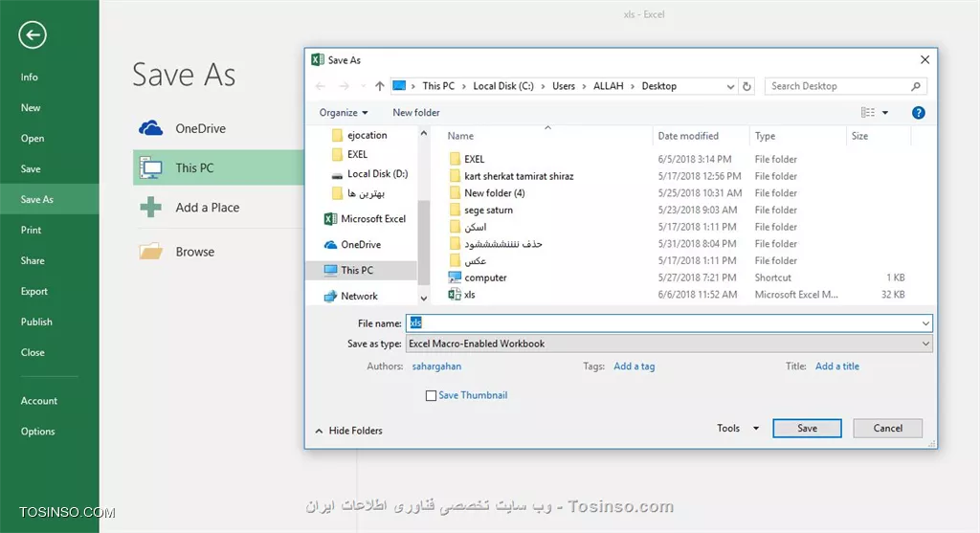Click the search magnifier icon
The image size is (980, 533).
[916, 86]
